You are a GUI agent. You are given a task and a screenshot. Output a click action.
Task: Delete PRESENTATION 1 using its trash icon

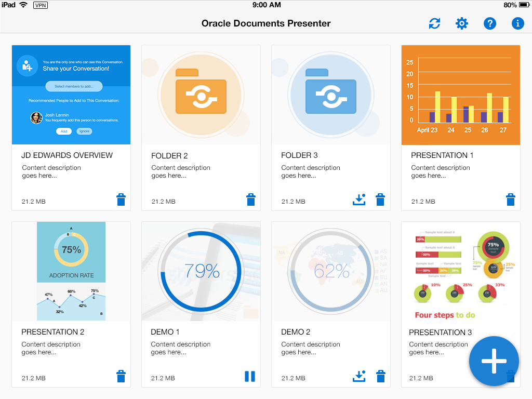(x=511, y=199)
